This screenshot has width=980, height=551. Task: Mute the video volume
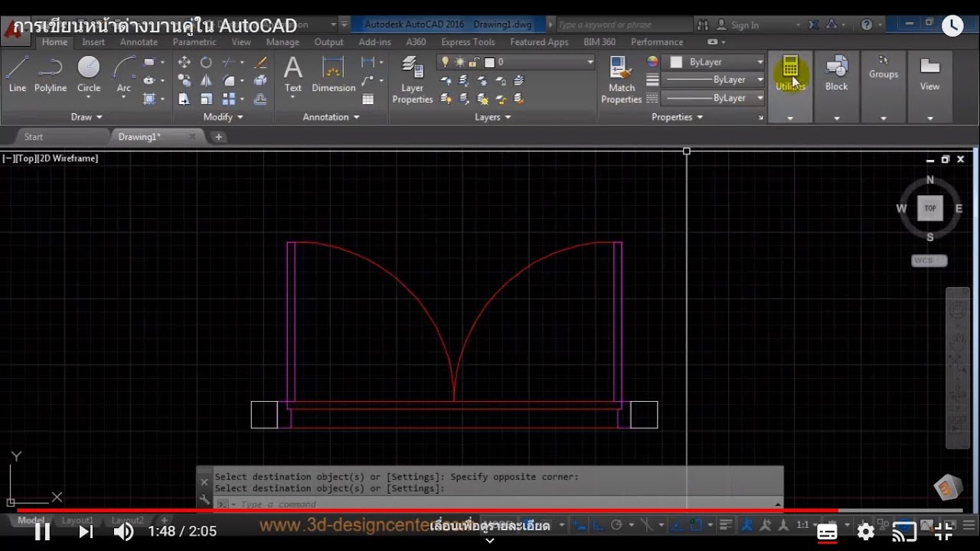click(x=123, y=531)
